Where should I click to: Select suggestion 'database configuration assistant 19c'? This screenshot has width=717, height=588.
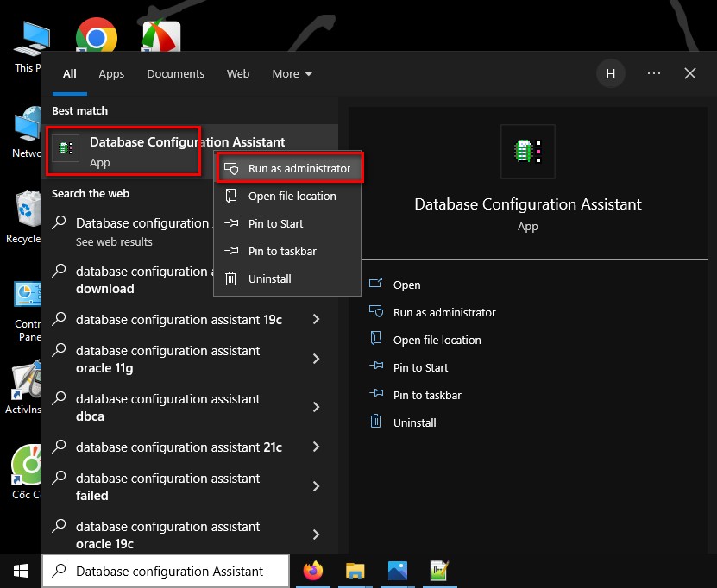[x=179, y=319]
